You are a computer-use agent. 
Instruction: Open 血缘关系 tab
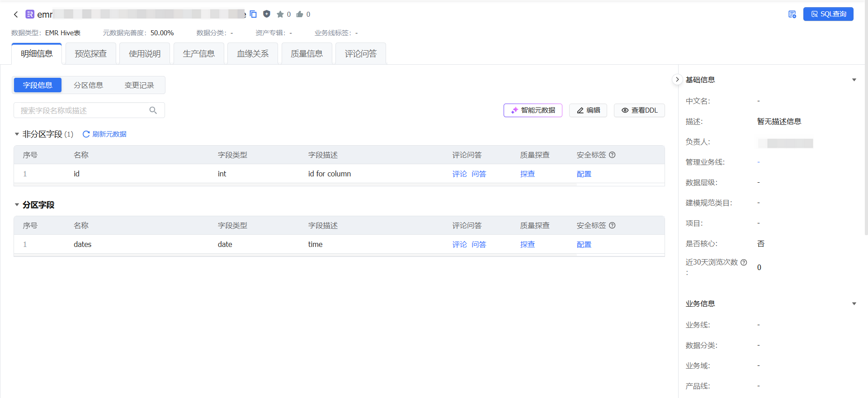253,54
